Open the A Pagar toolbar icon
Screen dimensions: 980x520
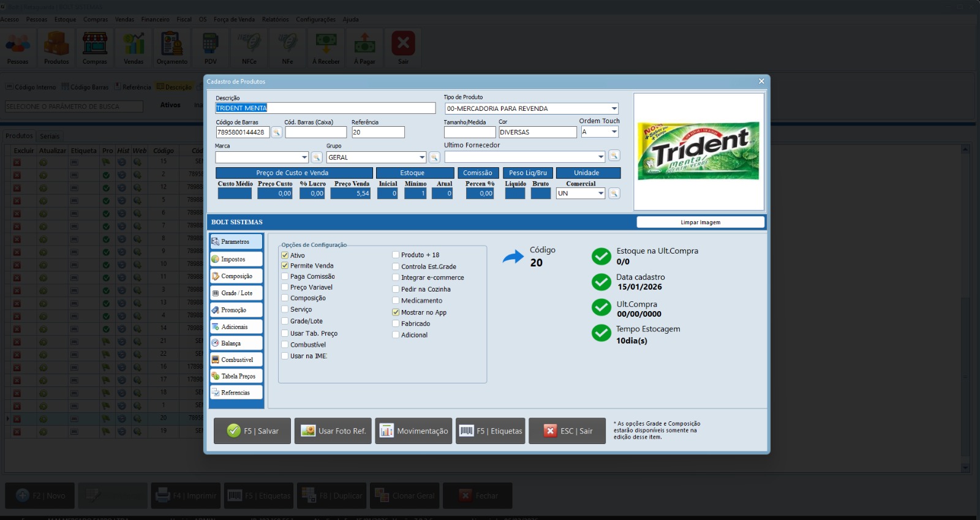click(364, 48)
